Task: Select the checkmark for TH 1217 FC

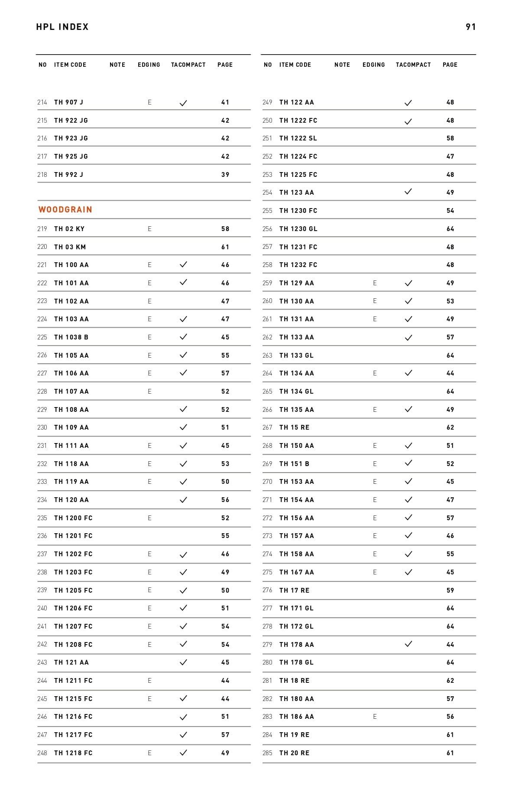Action: [183, 734]
